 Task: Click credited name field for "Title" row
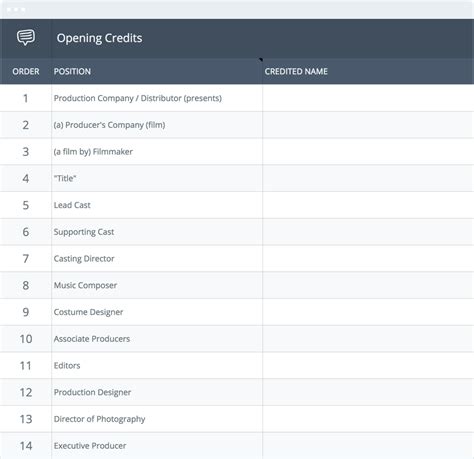point(368,178)
